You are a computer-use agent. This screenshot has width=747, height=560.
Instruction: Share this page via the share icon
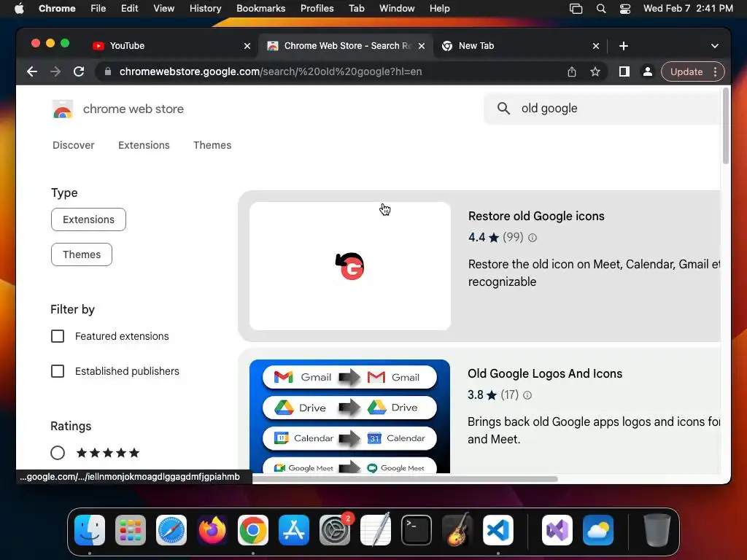click(x=572, y=71)
